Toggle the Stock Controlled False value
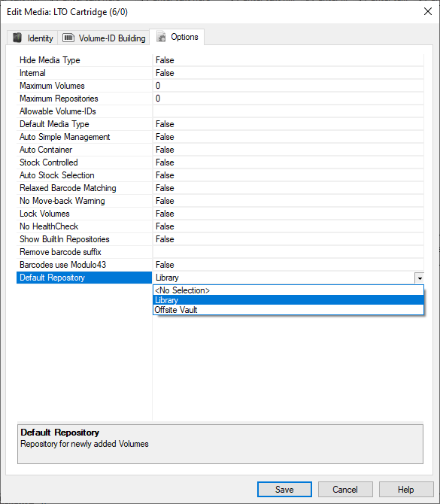 (288, 162)
